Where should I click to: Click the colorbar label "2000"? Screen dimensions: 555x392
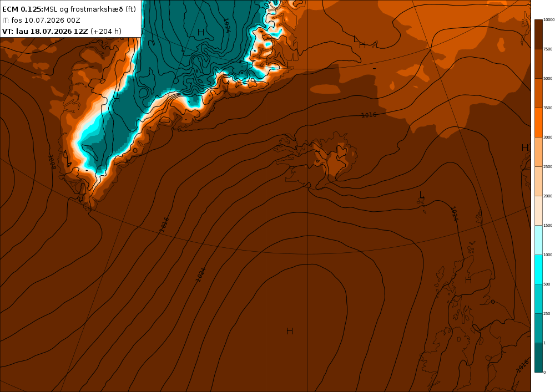click(548, 196)
